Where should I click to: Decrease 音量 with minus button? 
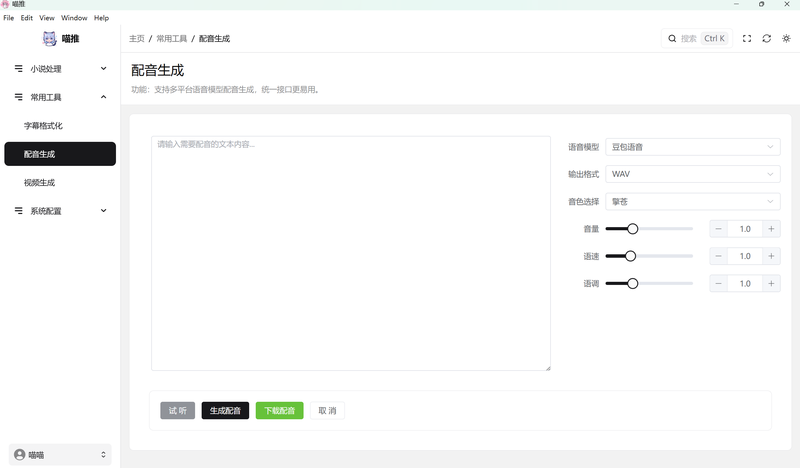pos(718,229)
